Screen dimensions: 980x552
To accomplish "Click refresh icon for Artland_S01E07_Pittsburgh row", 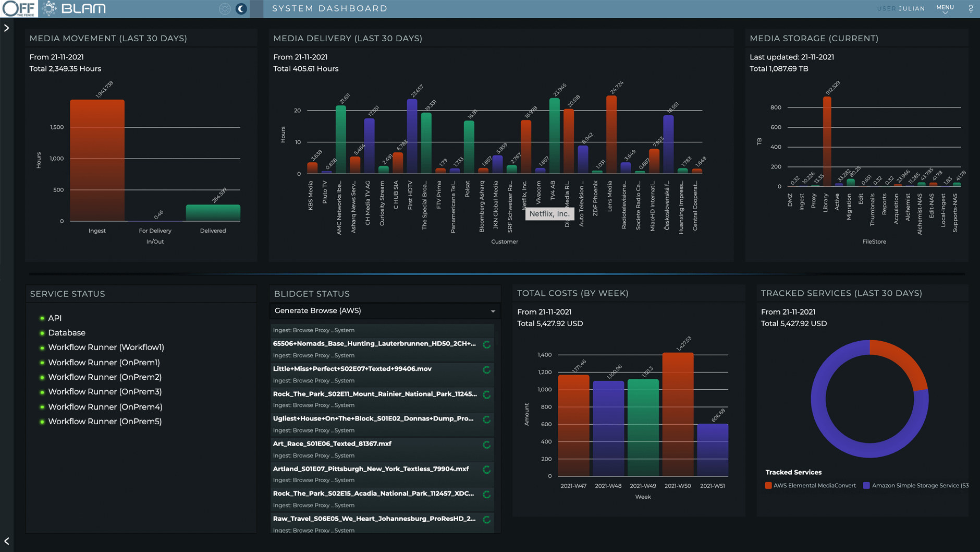I will click(486, 470).
